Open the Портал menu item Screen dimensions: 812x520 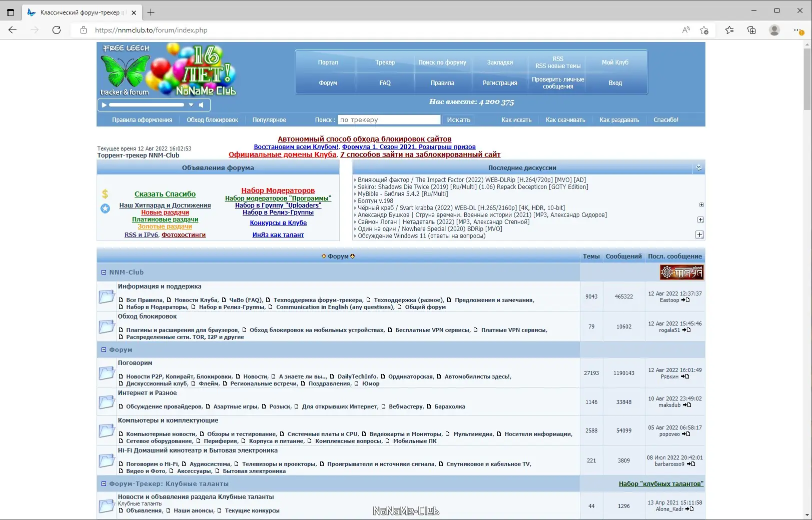(x=328, y=62)
